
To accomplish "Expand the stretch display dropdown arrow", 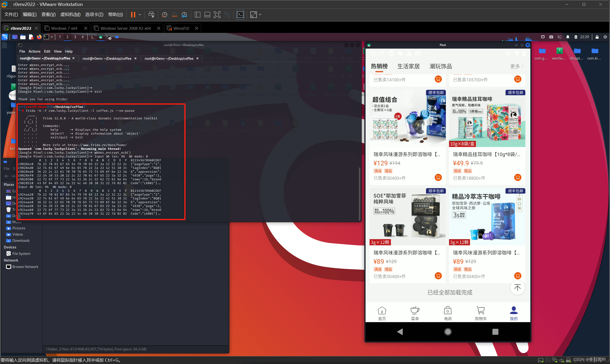I will (260, 15).
